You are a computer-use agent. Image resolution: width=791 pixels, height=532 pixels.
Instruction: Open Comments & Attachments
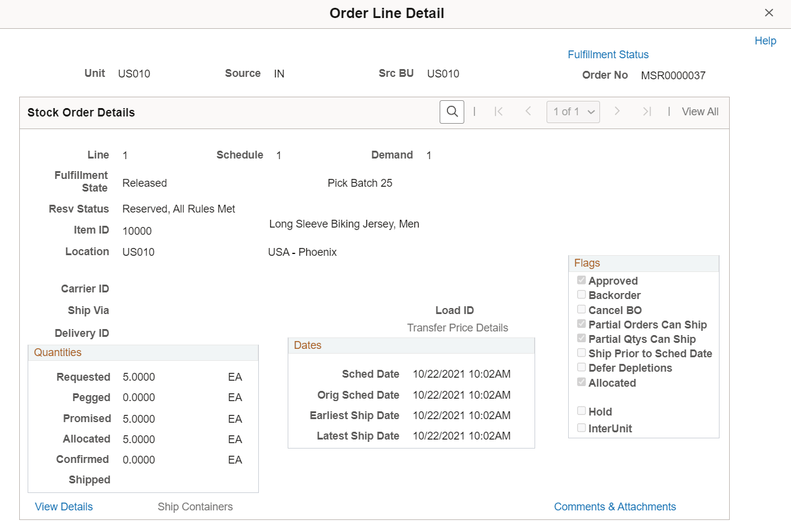614,506
